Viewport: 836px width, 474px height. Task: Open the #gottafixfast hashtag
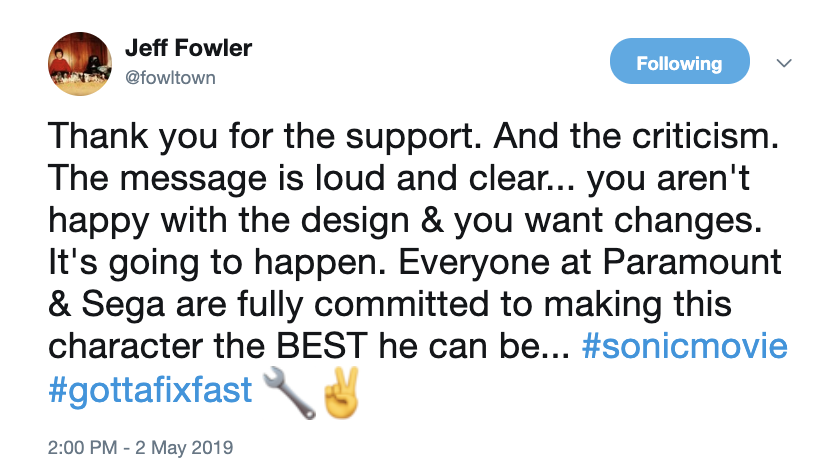151,391
